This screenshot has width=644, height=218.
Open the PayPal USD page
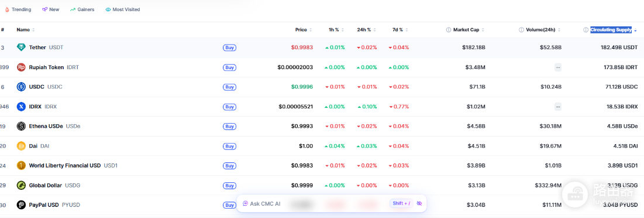tap(44, 205)
